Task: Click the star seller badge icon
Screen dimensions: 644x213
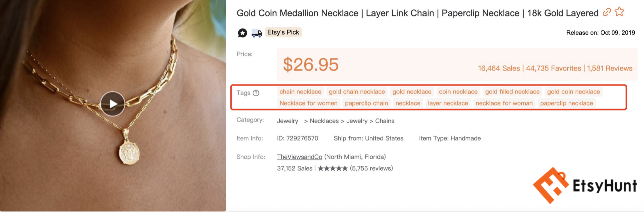Action: click(x=242, y=33)
